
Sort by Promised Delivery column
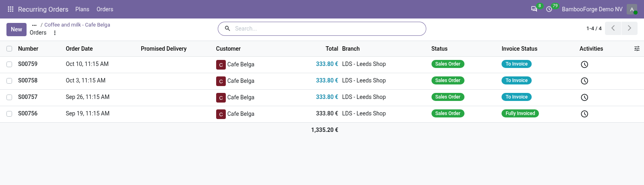164,49
